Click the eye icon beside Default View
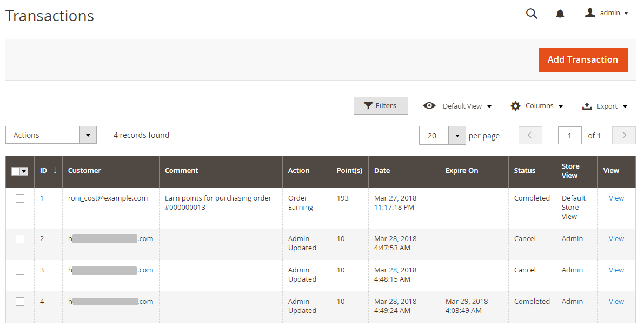Image resolution: width=644 pixels, height=327 pixels. point(429,106)
